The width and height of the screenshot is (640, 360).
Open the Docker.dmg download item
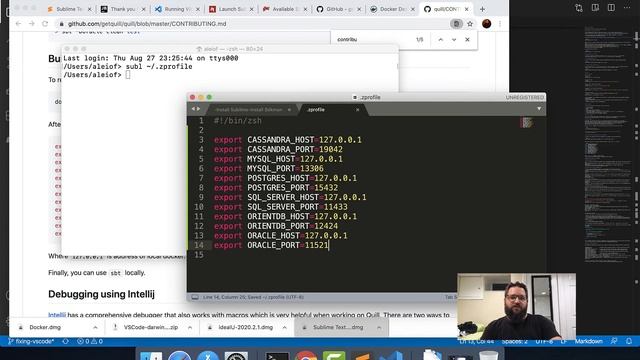point(45,327)
